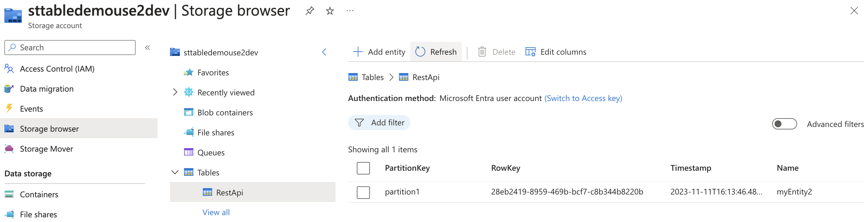Click RowKey value 28eb2419-8959-469b-bcf7-c8b344b8220b
Screen dimensions: 868x222
pyautogui.click(x=567, y=192)
